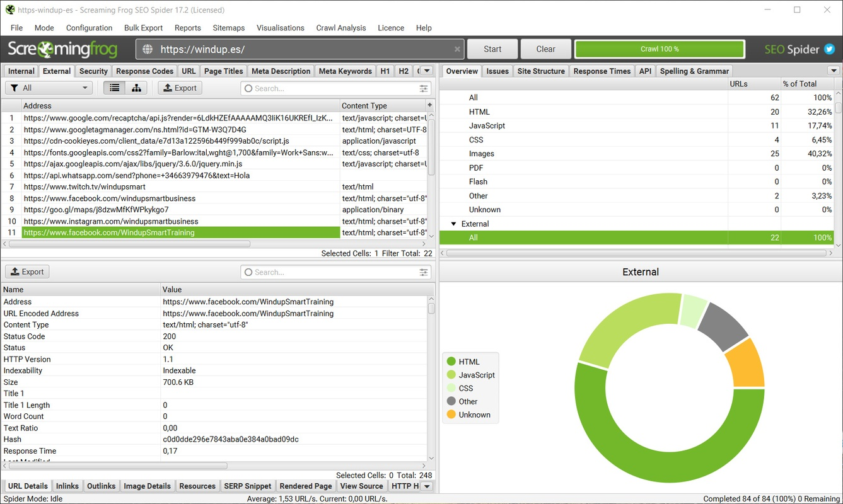Collapse the External tree section

point(453,224)
